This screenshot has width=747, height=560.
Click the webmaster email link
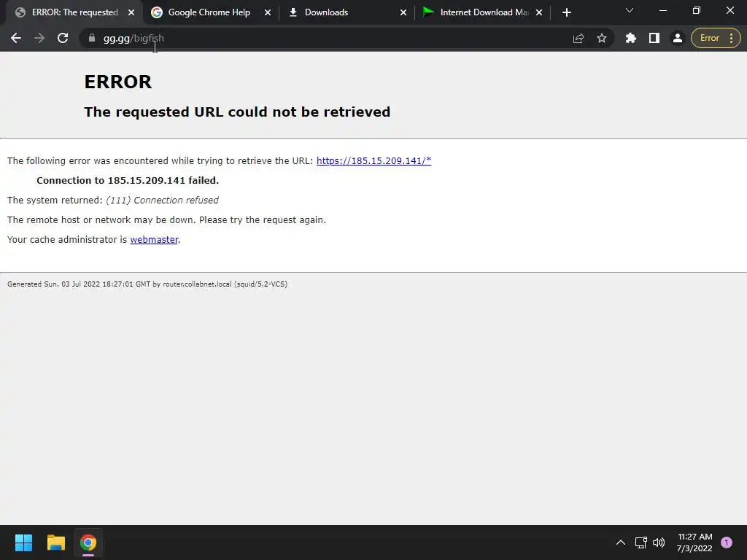click(154, 239)
